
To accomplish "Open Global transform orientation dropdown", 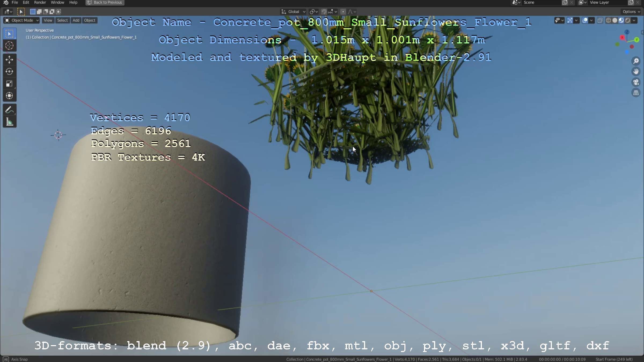I will (x=293, y=12).
